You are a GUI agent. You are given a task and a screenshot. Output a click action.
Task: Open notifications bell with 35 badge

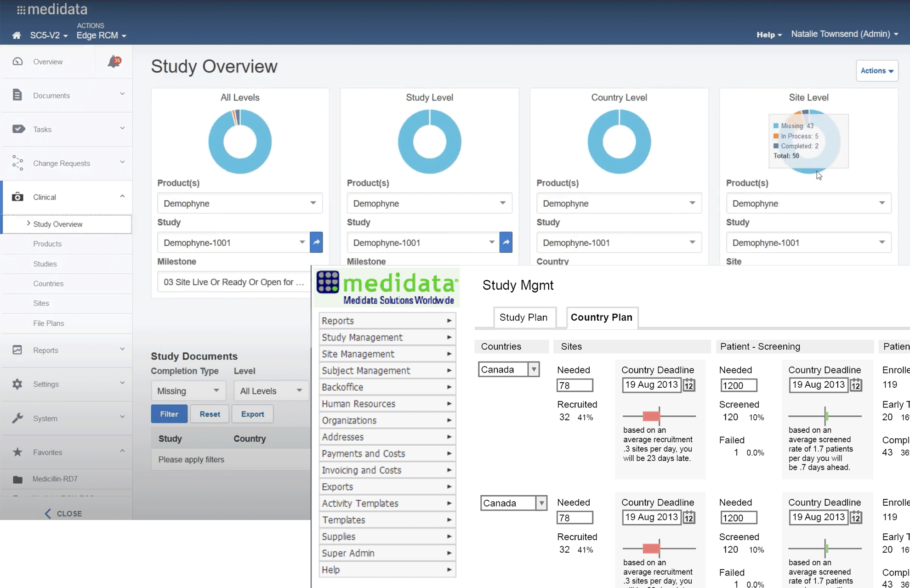tap(114, 62)
